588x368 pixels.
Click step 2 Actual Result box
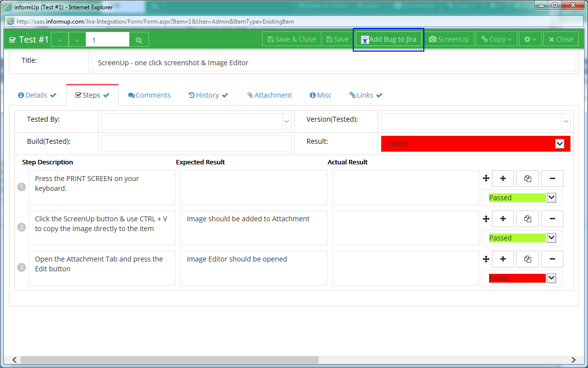406,228
